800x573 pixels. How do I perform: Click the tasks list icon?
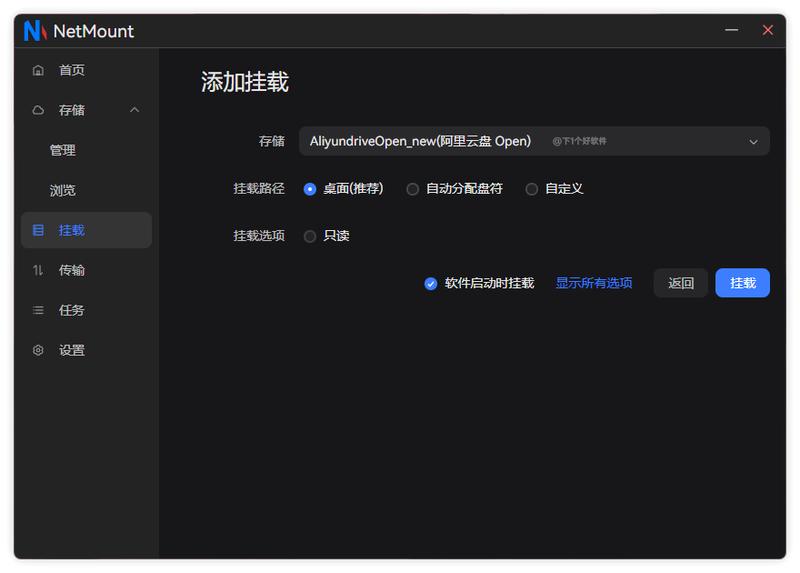(x=38, y=310)
